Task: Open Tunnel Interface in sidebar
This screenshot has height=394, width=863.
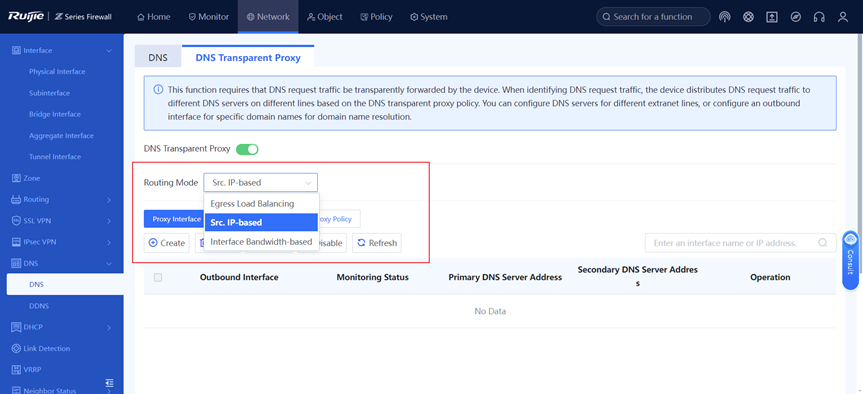Action: coord(55,157)
